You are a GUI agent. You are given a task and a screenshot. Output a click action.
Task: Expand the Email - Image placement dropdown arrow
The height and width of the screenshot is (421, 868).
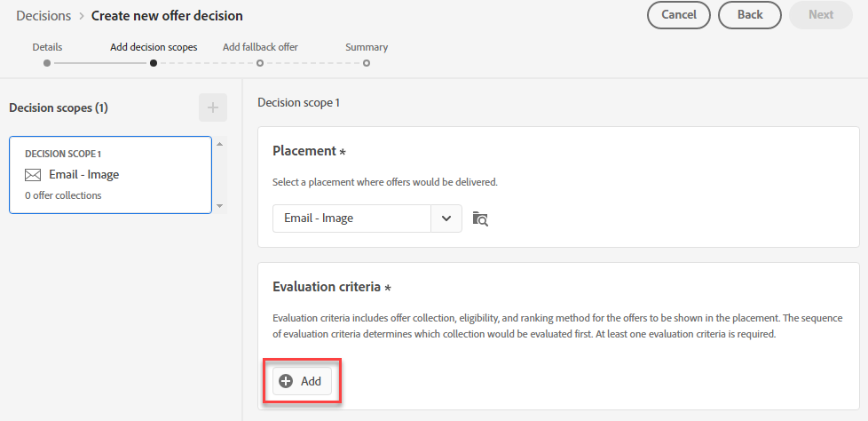(x=446, y=218)
